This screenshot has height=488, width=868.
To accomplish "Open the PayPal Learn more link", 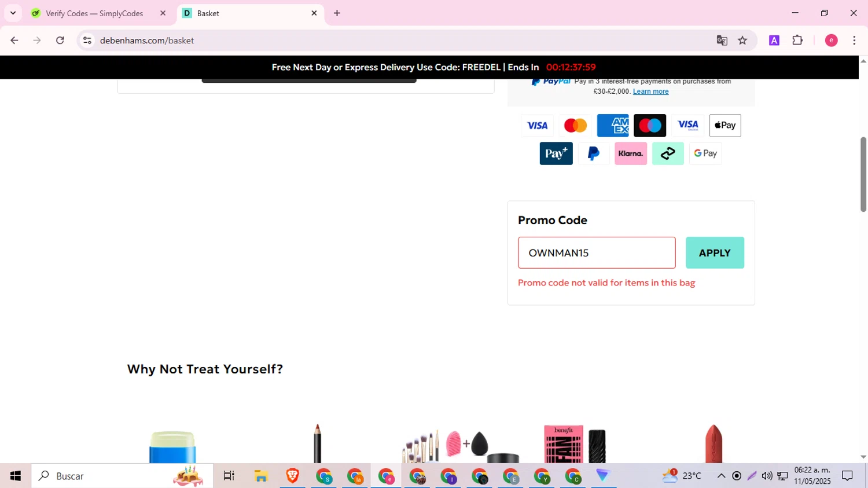I will 650,91.
